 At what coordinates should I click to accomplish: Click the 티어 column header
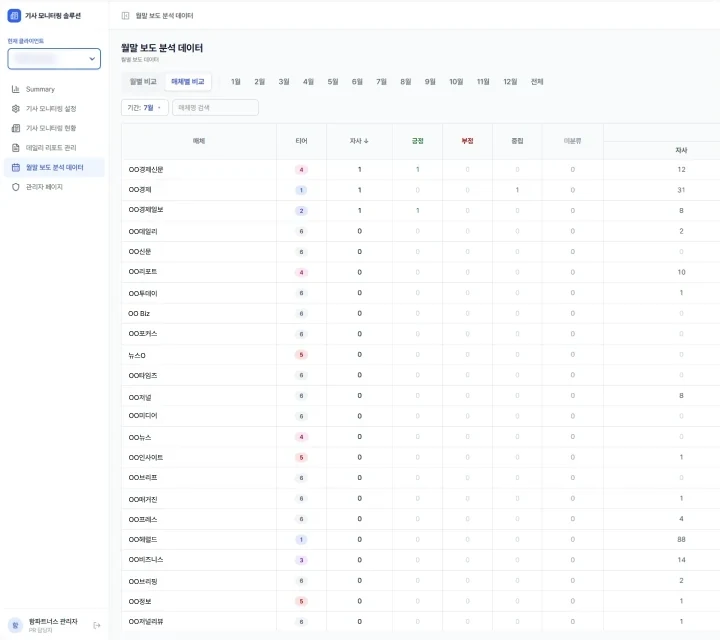tap(301, 141)
